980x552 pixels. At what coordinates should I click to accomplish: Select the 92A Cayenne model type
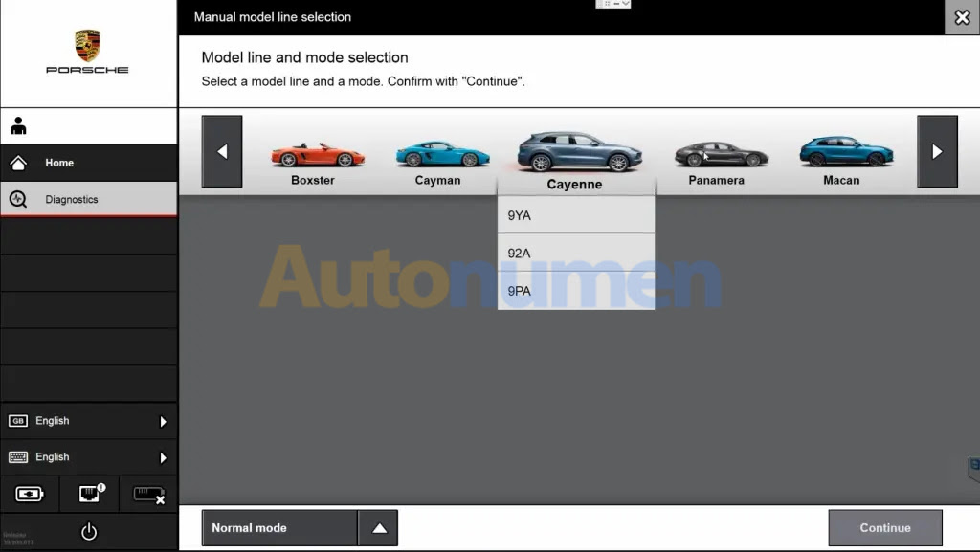[575, 254]
